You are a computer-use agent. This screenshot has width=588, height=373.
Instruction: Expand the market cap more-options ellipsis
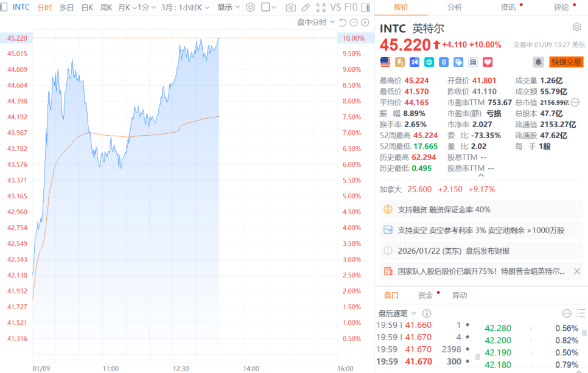[x=575, y=102]
